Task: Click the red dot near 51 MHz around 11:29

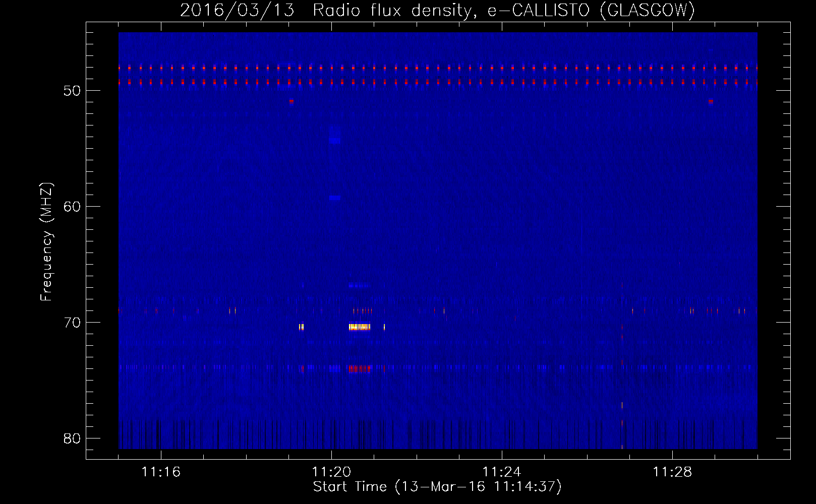Action: tap(711, 101)
